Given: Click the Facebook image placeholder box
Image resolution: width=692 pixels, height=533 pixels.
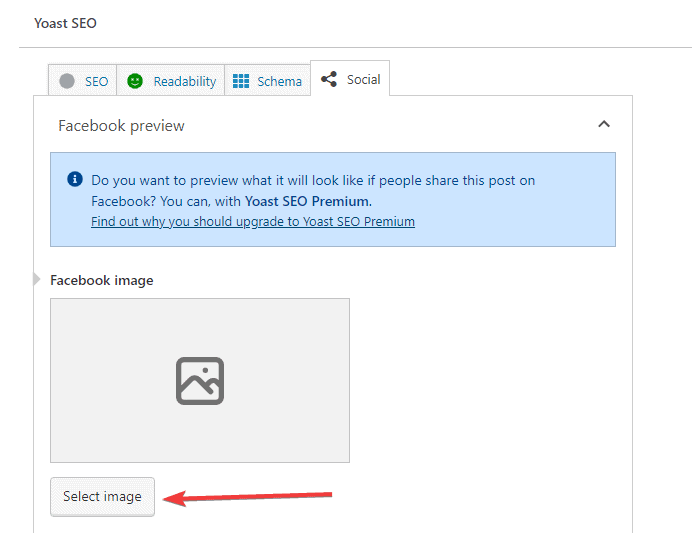Looking at the screenshot, I should [x=200, y=380].
